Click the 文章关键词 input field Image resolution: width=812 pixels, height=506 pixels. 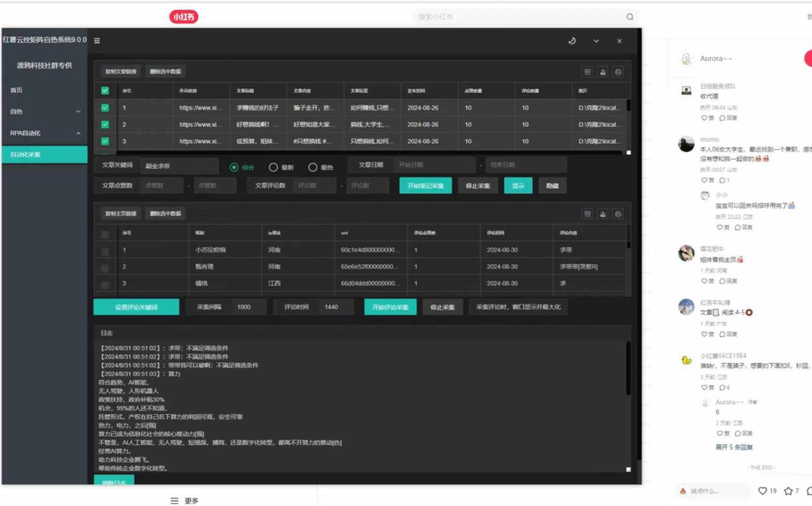[179, 167]
